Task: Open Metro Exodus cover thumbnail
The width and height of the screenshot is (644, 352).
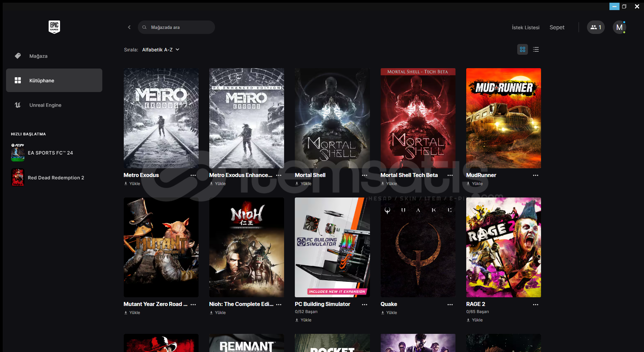Action: (x=161, y=118)
